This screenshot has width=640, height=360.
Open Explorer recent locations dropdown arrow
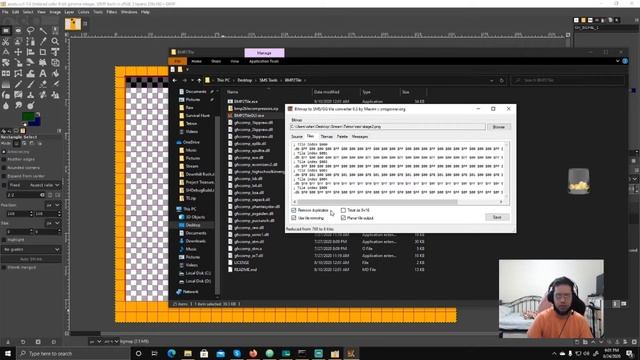[192, 80]
